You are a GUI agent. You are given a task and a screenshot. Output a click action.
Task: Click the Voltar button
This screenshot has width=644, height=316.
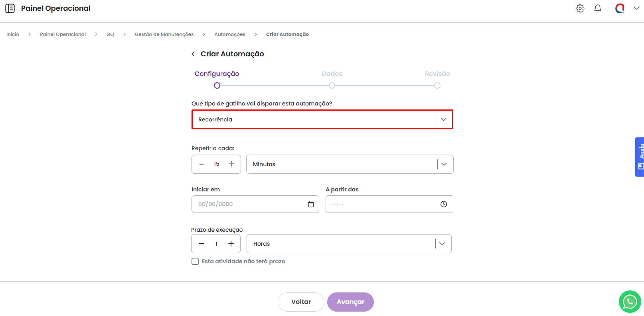(x=301, y=302)
